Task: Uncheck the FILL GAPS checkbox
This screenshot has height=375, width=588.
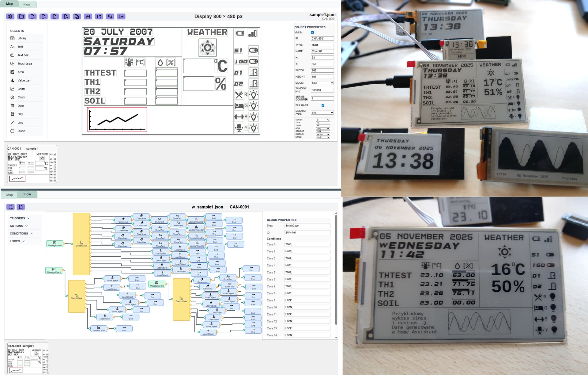Action: click(x=323, y=105)
